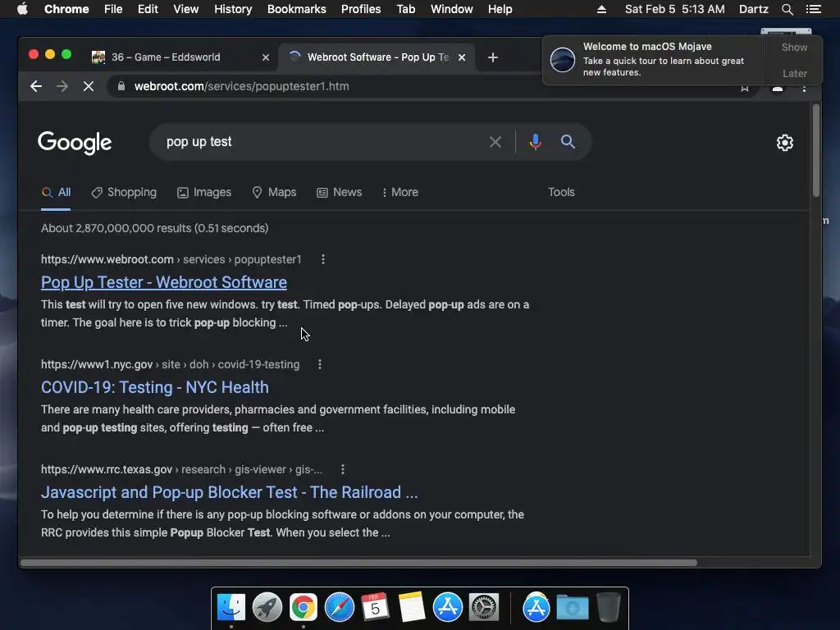Open Pop Up Tester Webroot link

pos(164,282)
